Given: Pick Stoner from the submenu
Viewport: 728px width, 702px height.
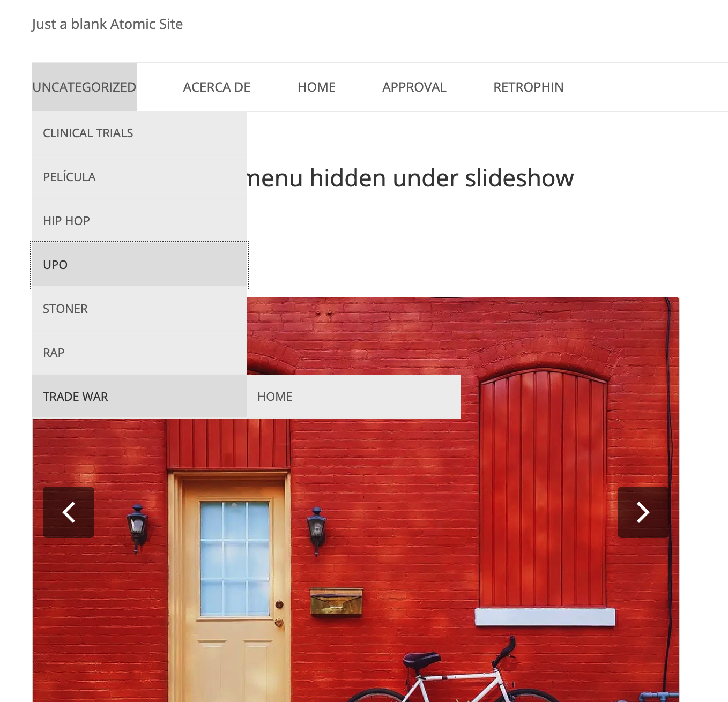Looking at the screenshot, I should click(139, 309).
